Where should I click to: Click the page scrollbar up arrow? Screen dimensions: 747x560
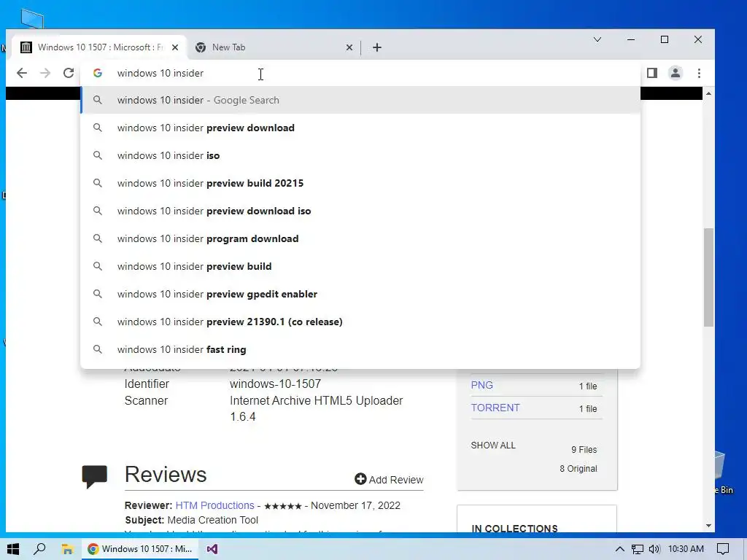pos(708,93)
